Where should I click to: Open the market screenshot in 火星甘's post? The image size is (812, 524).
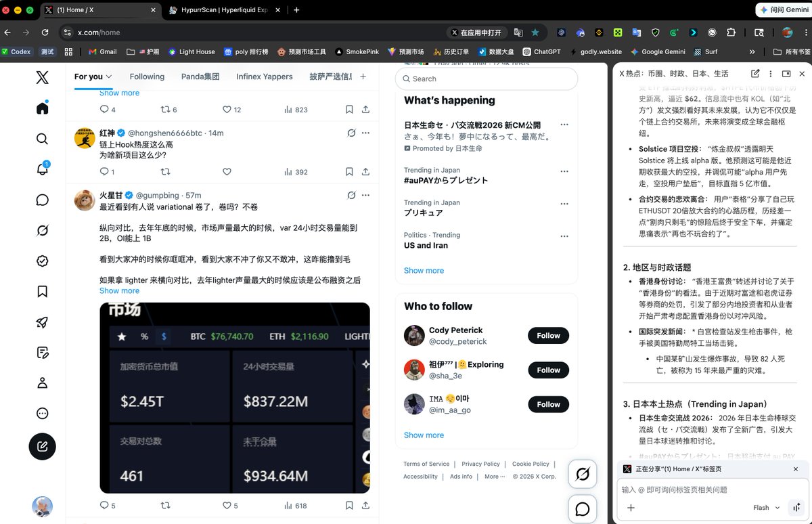click(x=235, y=398)
